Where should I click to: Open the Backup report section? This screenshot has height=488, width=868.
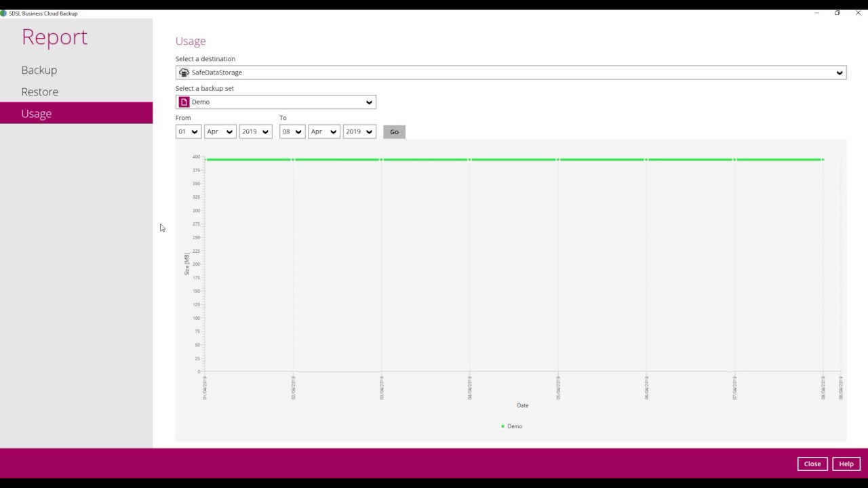(x=39, y=70)
